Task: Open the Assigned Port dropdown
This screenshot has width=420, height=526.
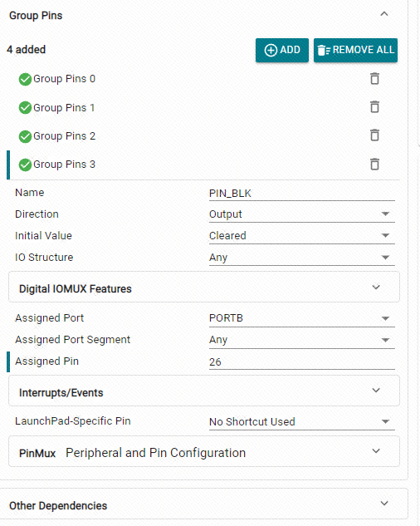Action: (301, 318)
